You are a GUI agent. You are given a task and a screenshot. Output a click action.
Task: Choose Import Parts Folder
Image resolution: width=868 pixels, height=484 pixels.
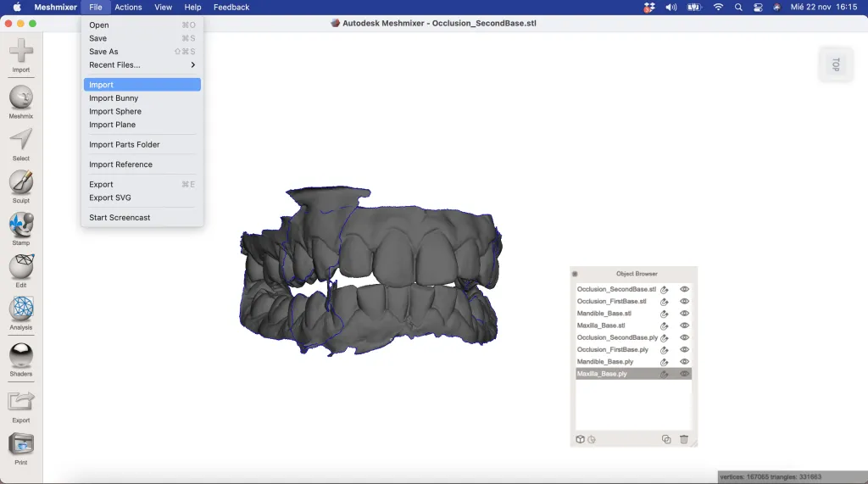click(142, 145)
